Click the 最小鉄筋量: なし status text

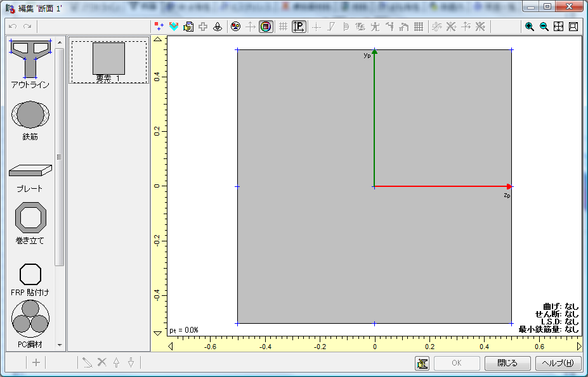pos(549,329)
